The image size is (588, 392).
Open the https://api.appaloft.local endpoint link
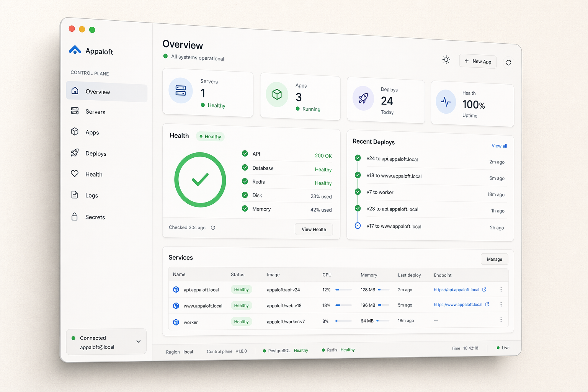pos(457,290)
